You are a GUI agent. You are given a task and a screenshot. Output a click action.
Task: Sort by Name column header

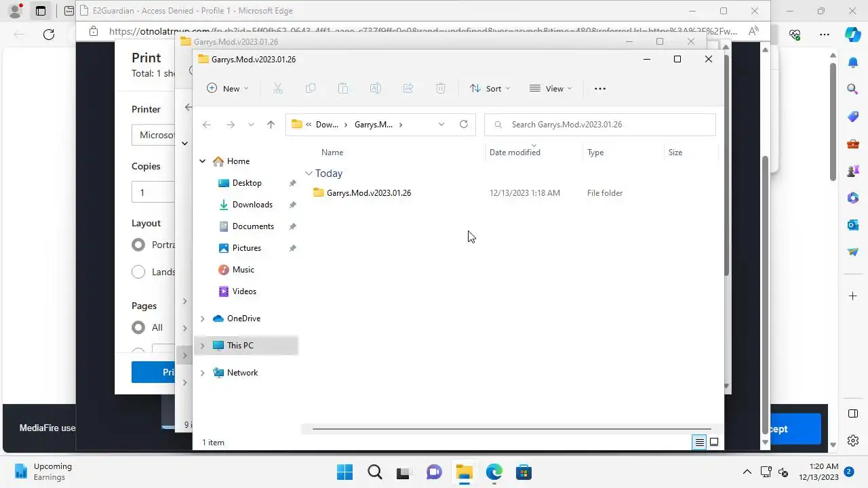[x=332, y=152]
